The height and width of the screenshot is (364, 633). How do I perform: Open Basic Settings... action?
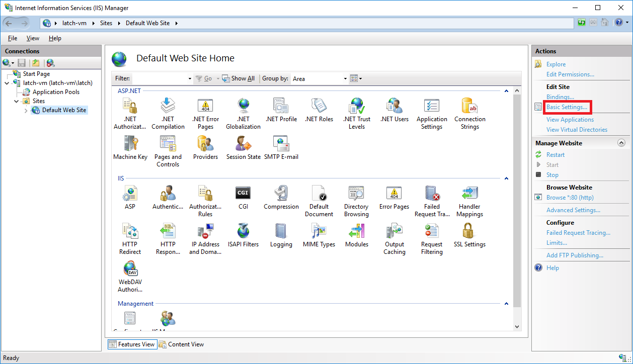point(567,107)
